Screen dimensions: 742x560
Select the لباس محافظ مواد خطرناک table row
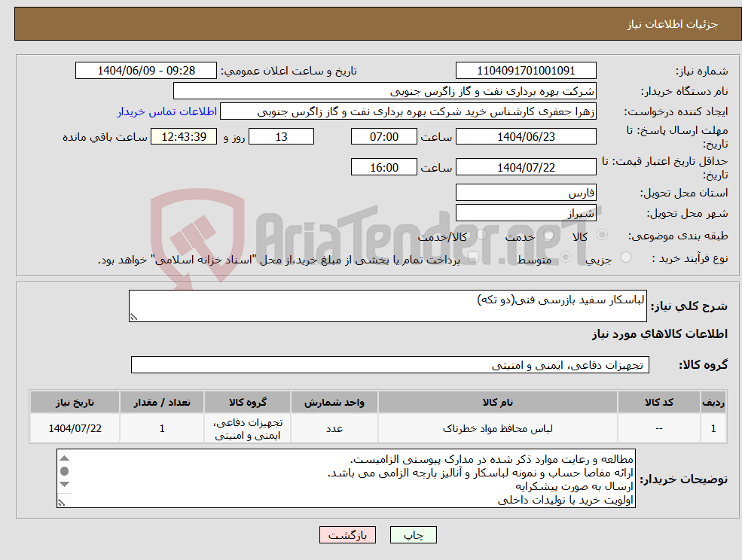497,428
